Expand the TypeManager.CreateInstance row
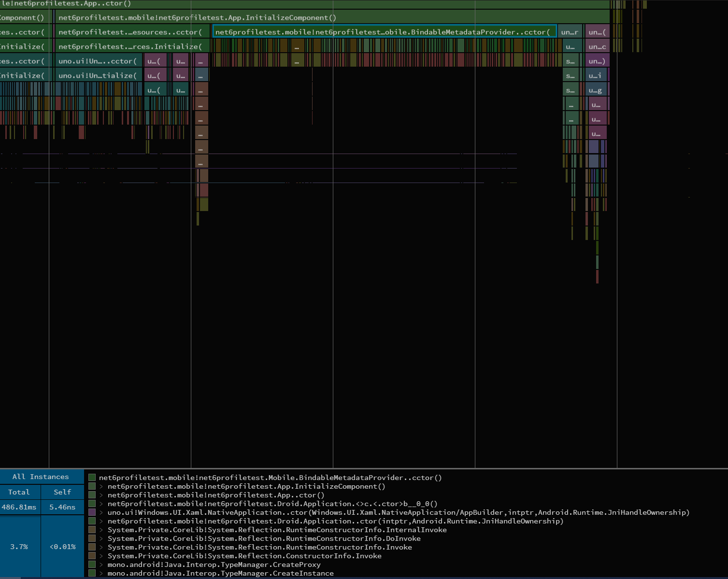 100,573
